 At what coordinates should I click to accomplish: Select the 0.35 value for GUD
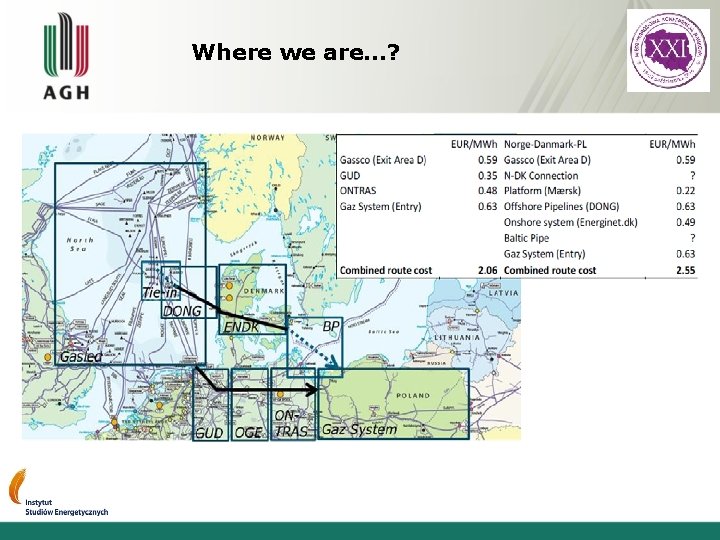pos(487,176)
